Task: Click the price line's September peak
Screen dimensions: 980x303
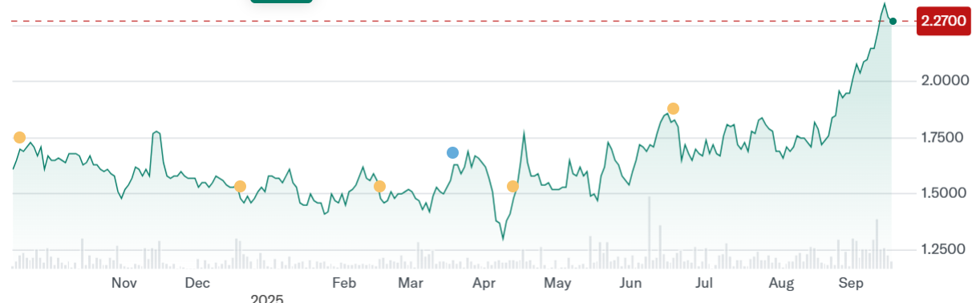Action: click(885, 4)
